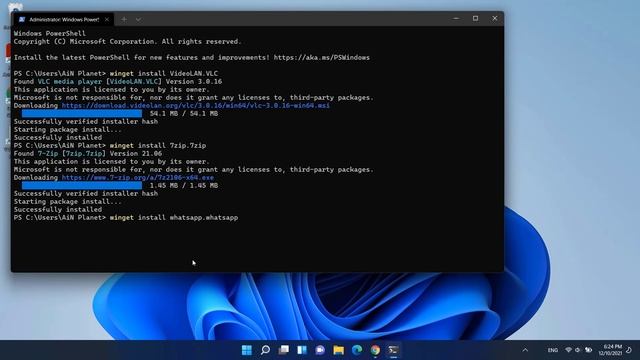
Task: Open a new terminal tab with plus
Action: tap(124, 19)
